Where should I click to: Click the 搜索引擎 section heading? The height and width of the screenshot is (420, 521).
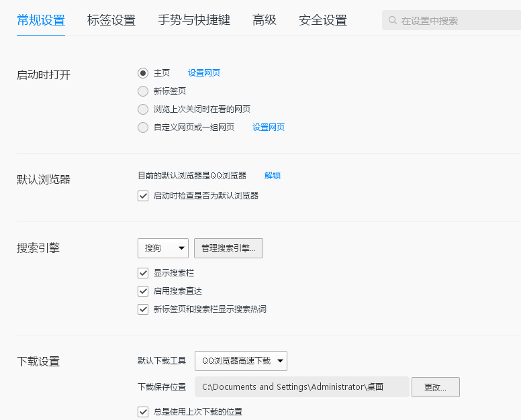tap(38, 248)
